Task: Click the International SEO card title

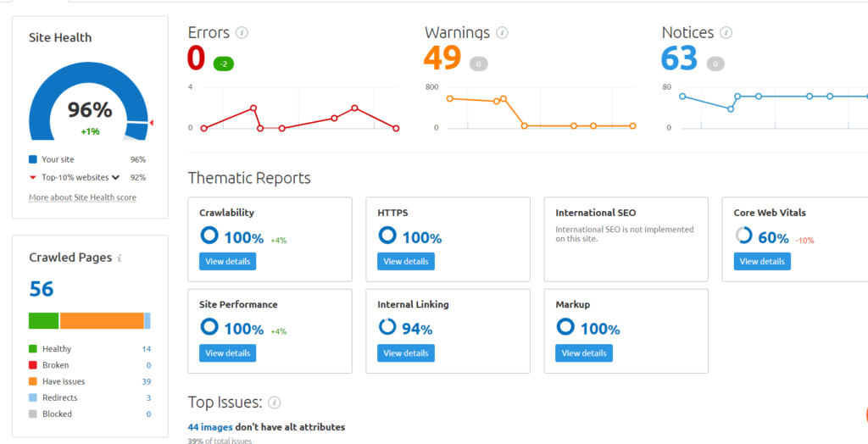Action: 596,213
